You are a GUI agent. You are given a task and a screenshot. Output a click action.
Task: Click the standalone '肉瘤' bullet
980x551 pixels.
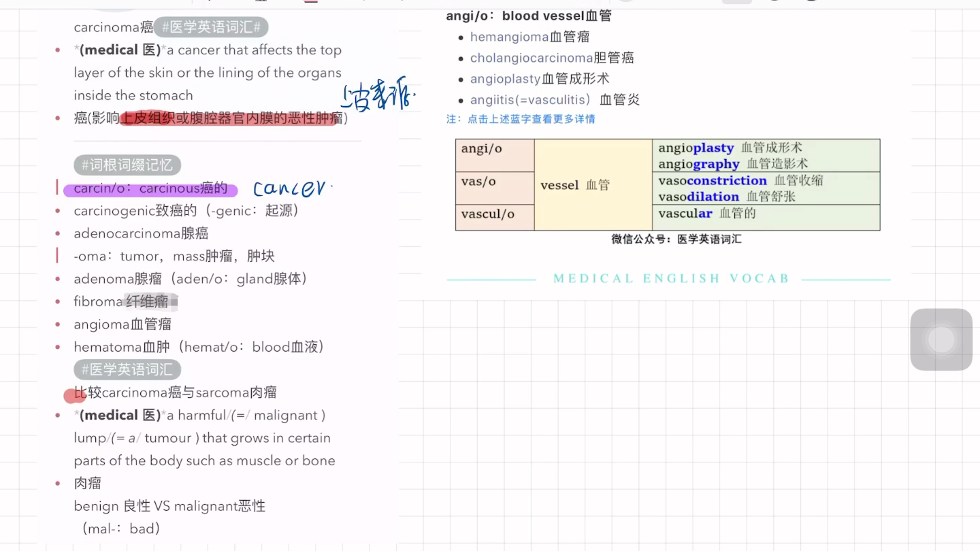pyautogui.click(x=88, y=484)
